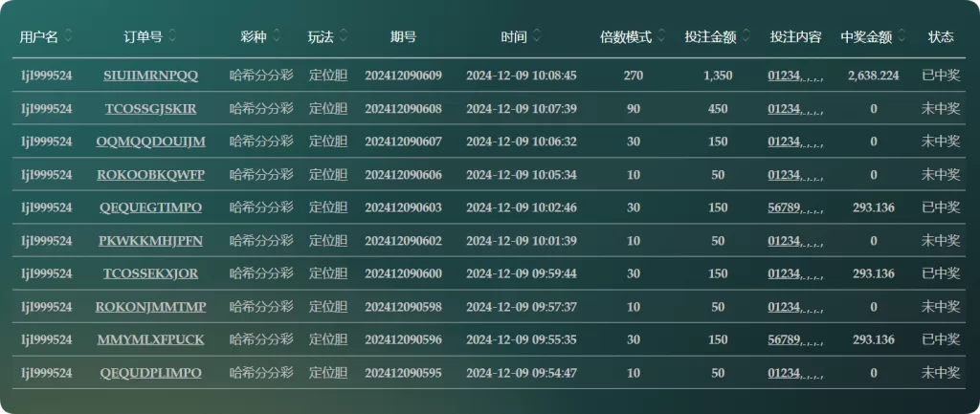Open order SIUIIMRNPQQ link
This screenshot has width=980, height=414.
[150, 76]
